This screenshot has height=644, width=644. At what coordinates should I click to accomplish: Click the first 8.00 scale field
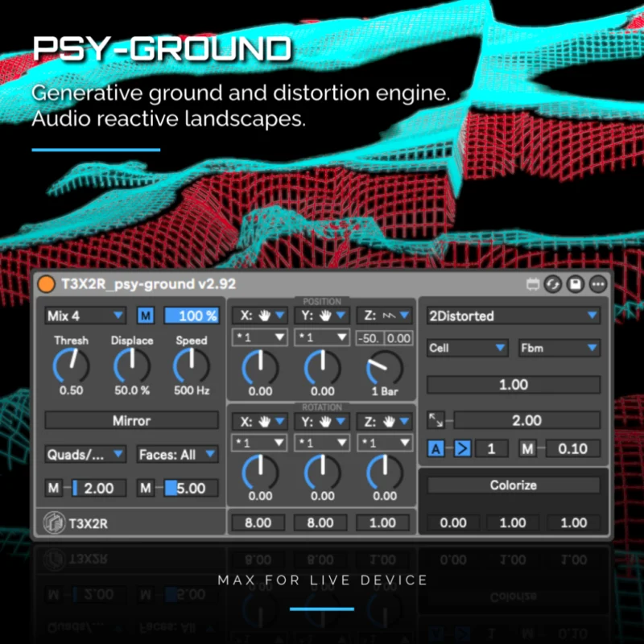coord(258,522)
